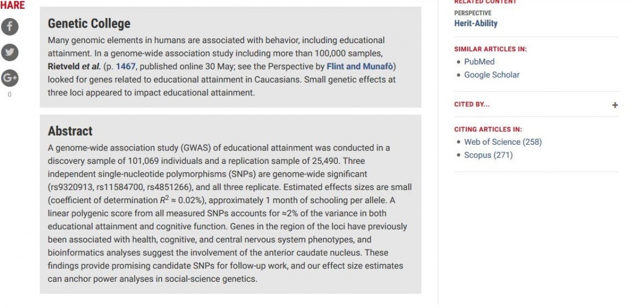Click the Abstract heading
This screenshot has width=644, height=308.
pos(70,131)
